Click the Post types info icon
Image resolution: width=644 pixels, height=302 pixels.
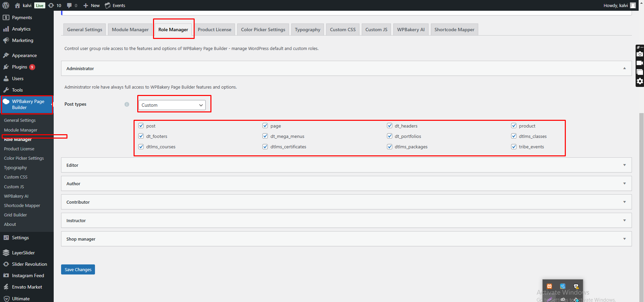[x=127, y=104]
